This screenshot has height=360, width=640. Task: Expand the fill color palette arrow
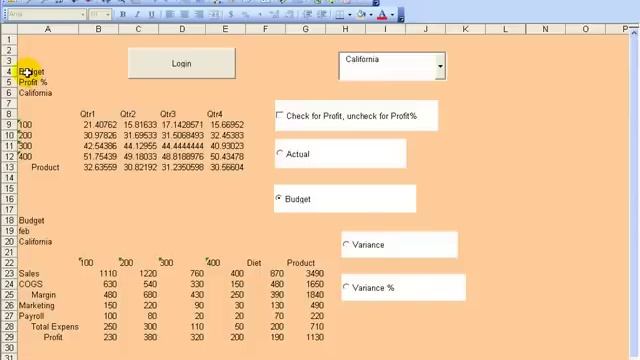click(371, 14)
